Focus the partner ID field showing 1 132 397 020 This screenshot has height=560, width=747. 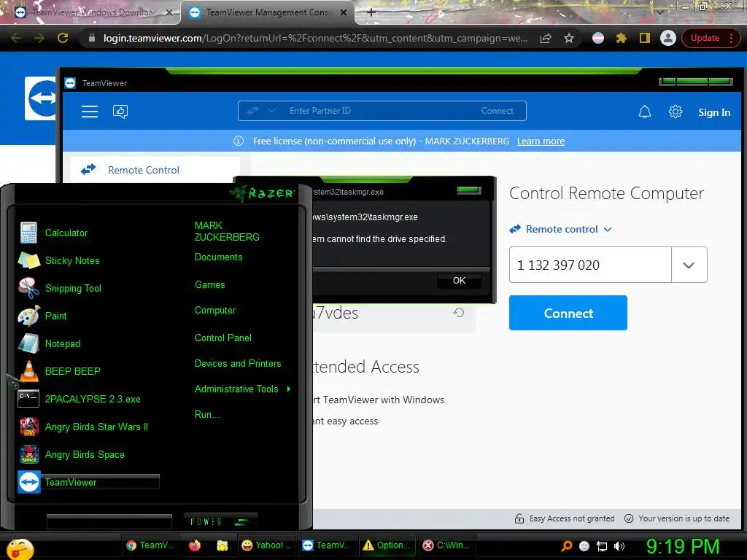point(590,265)
